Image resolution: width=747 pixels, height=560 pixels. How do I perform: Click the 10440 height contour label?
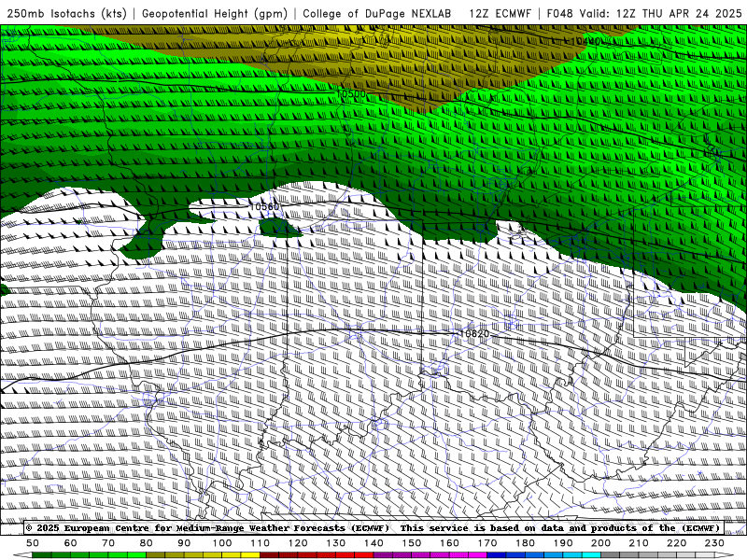pyautogui.click(x=586, y=41)
